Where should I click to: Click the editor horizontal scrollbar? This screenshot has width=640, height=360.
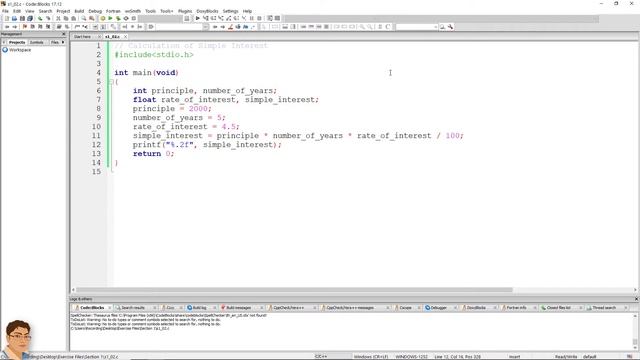294,290
